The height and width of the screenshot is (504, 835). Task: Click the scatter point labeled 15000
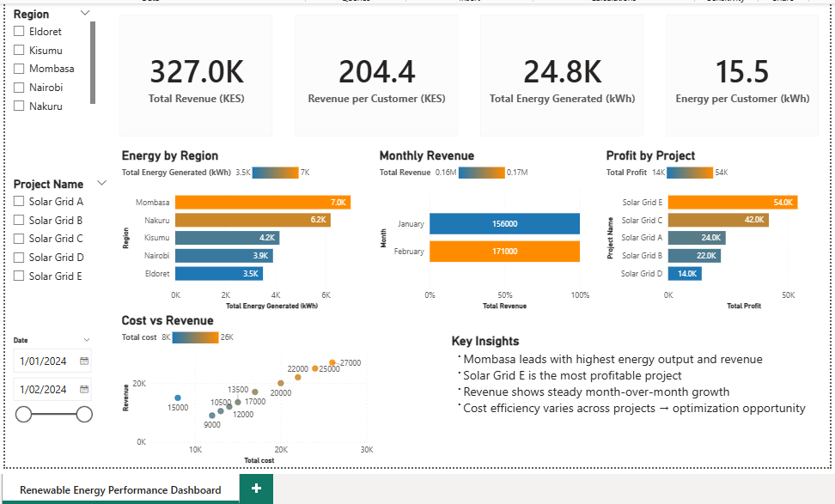(x=178, y=398)
